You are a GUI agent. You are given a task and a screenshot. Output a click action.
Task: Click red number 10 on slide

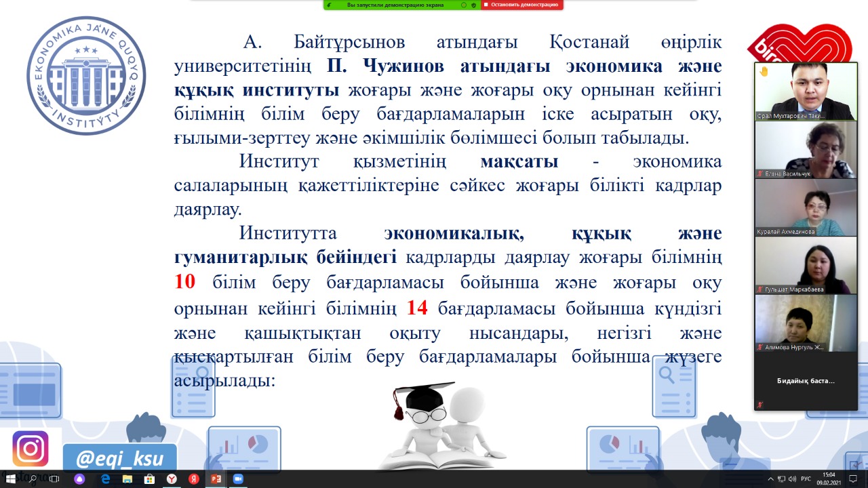tap(184, 283)
